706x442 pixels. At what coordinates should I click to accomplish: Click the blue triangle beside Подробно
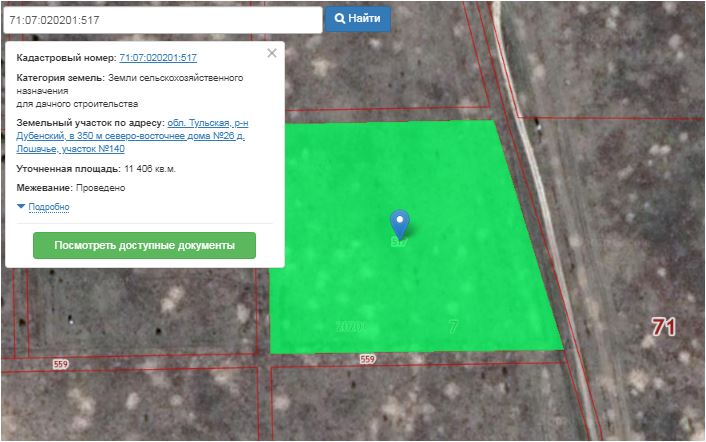(21, 207)
